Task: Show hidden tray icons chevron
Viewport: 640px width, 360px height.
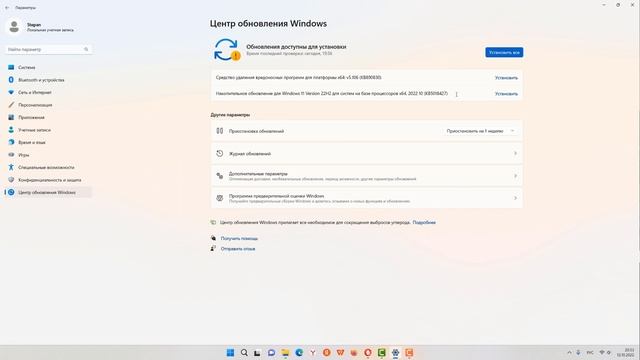Action: pos(569,353)
